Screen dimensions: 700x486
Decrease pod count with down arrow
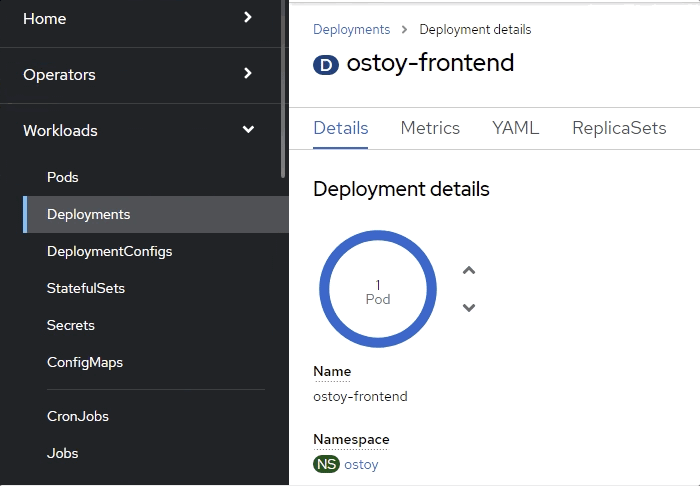coord(469,307)
